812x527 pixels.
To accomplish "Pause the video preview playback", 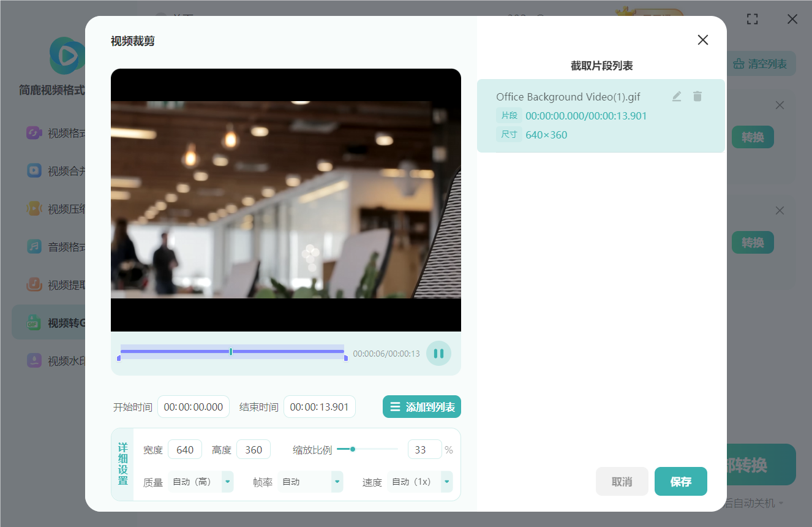I will 438,354.
